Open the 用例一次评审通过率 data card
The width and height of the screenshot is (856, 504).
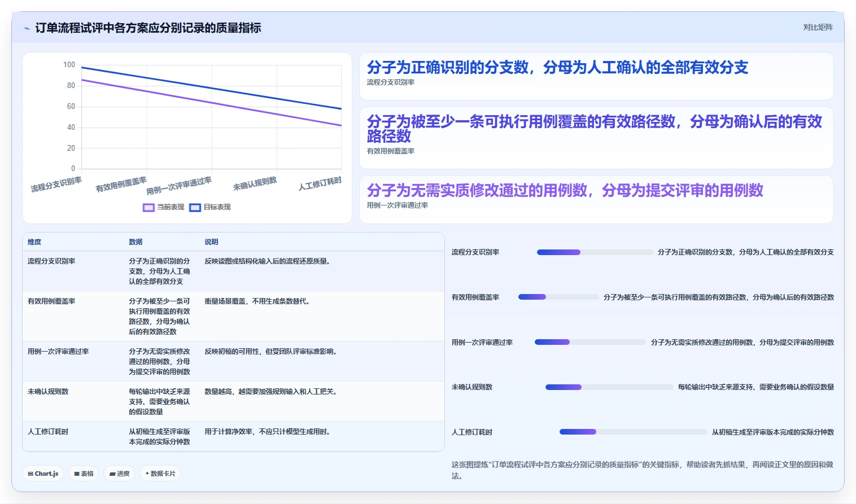point(596,199)
